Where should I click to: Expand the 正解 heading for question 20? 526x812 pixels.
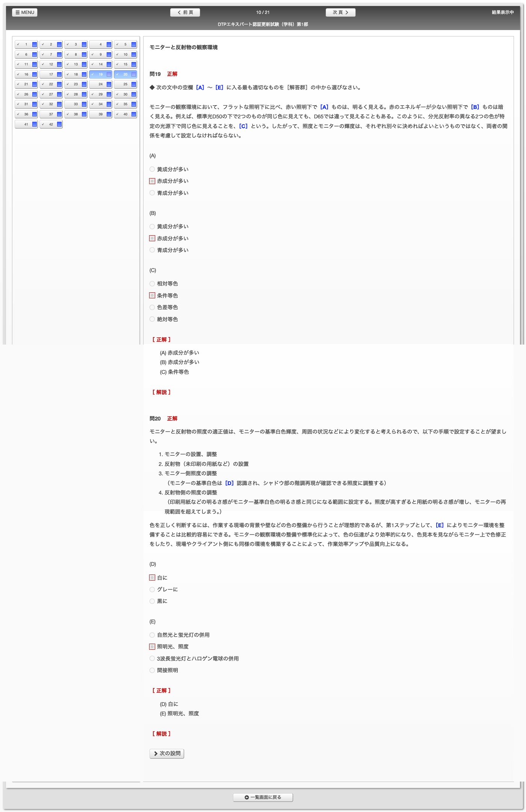pos(162,691)
